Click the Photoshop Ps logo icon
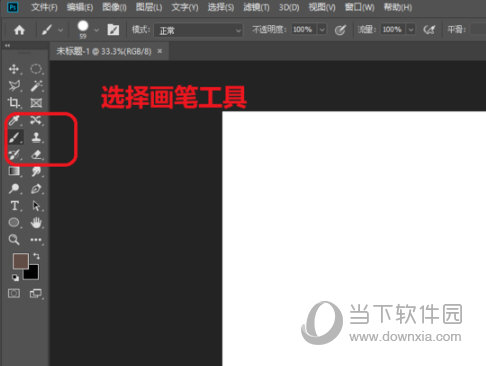486x366 pixels. 13,7
